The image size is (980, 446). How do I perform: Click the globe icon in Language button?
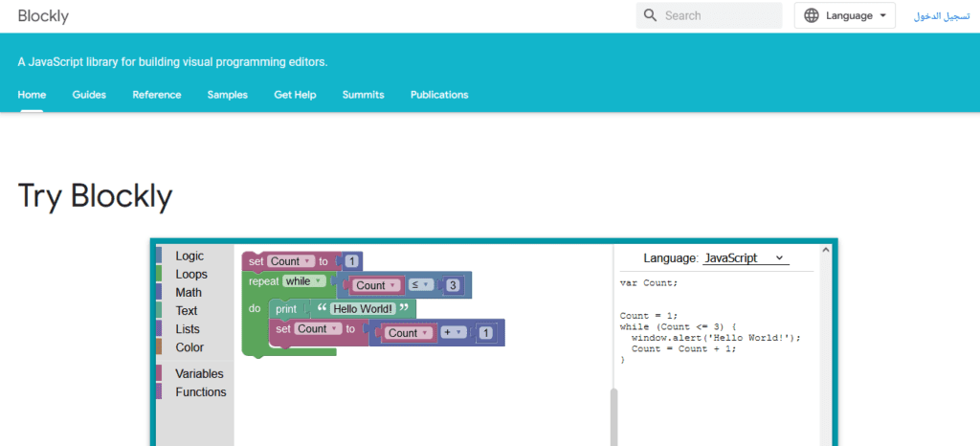pyautogui.click(x=812, y=15)
